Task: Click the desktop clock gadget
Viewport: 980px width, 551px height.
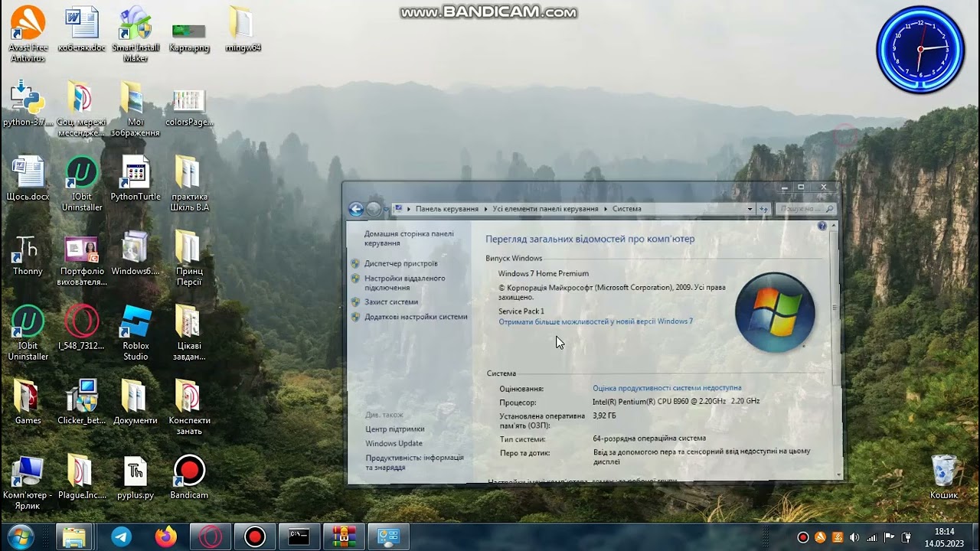Action: pos(920,49)
